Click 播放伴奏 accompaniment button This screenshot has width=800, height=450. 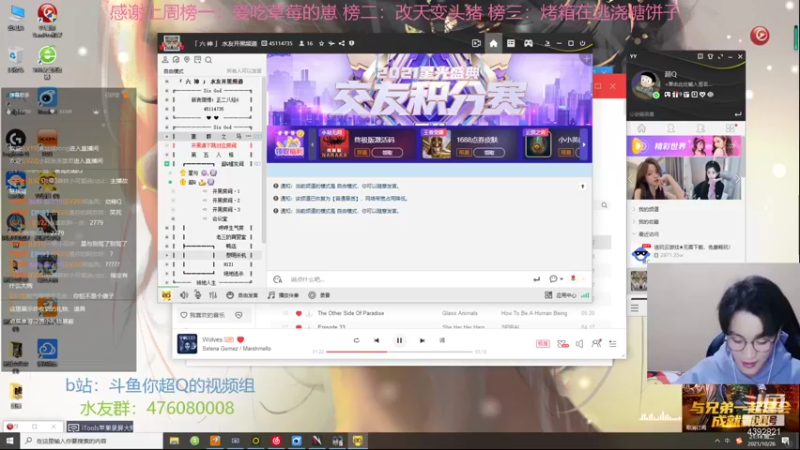[x=283, y=295]
